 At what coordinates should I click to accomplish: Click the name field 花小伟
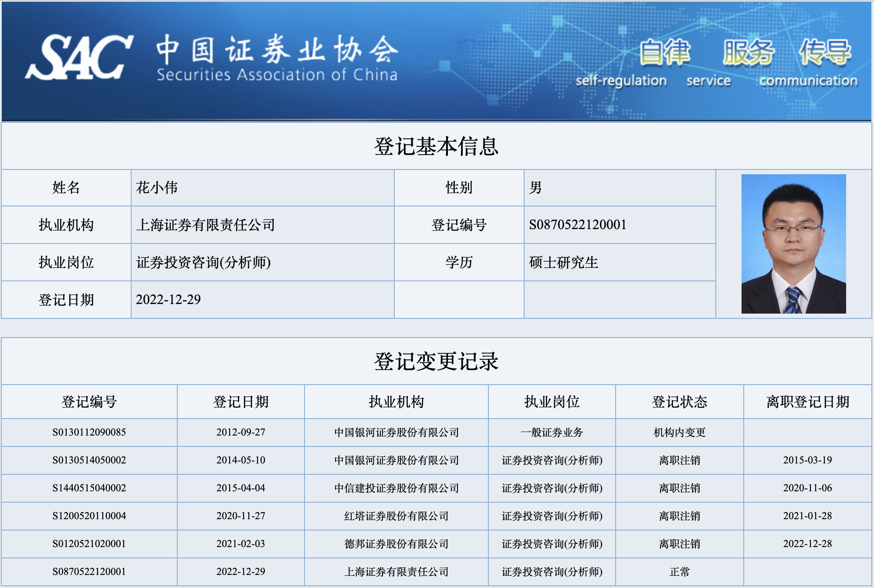pos(157,188)
